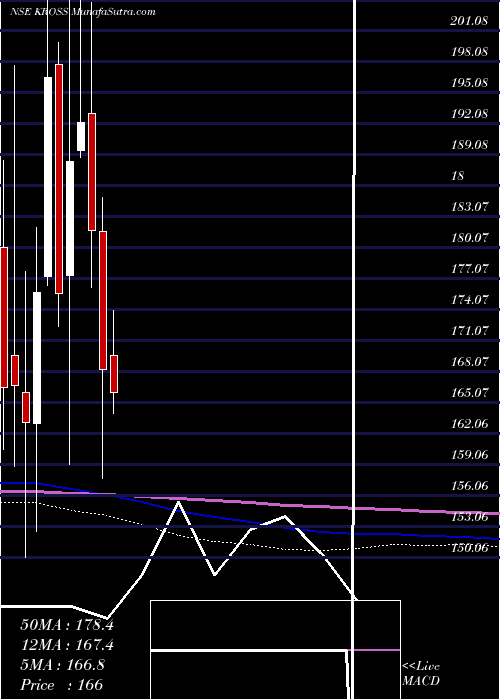Image resolution: width=500 pixels, height=700 pixels.
Task: Click the 183.07 price axis label
Action: pyautogui.click(x=468, y=207)
